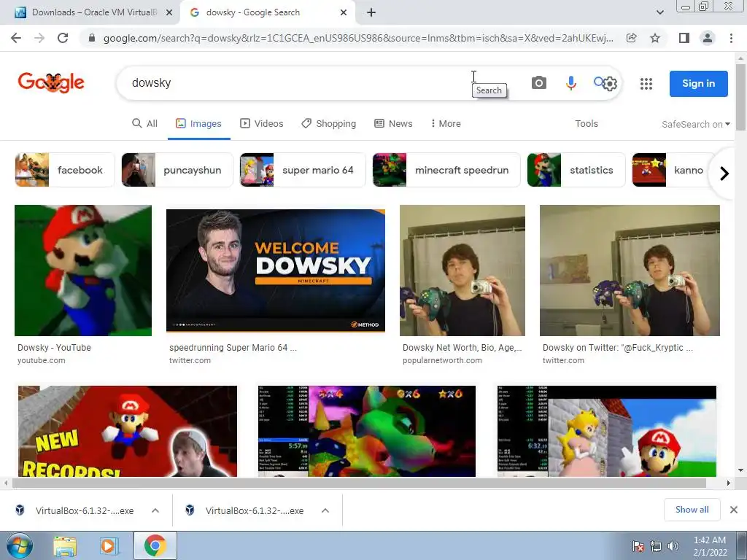This screenshot has width=747, height=560.
Task: Expand the More search options menu
Action: click(446, 124)
